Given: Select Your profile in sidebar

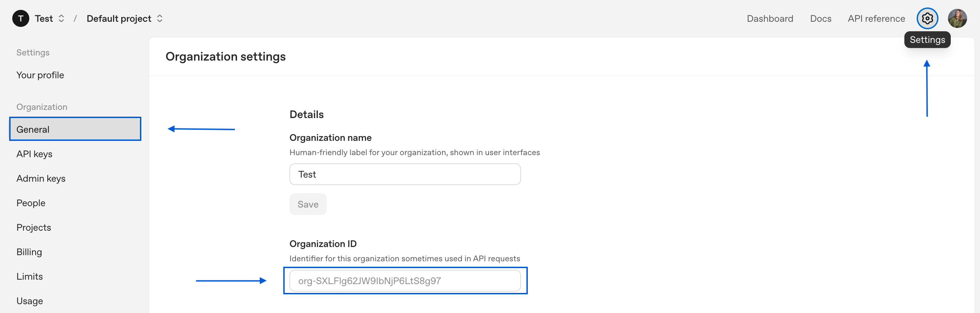Looking at the screenshot, I should click(x=40, y=75).
